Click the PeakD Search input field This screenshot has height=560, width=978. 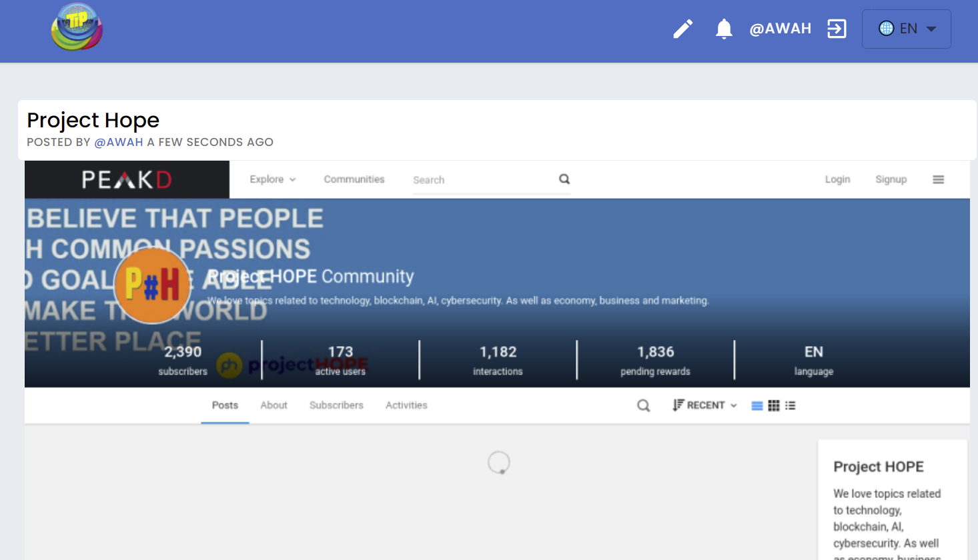click(484, 180)
